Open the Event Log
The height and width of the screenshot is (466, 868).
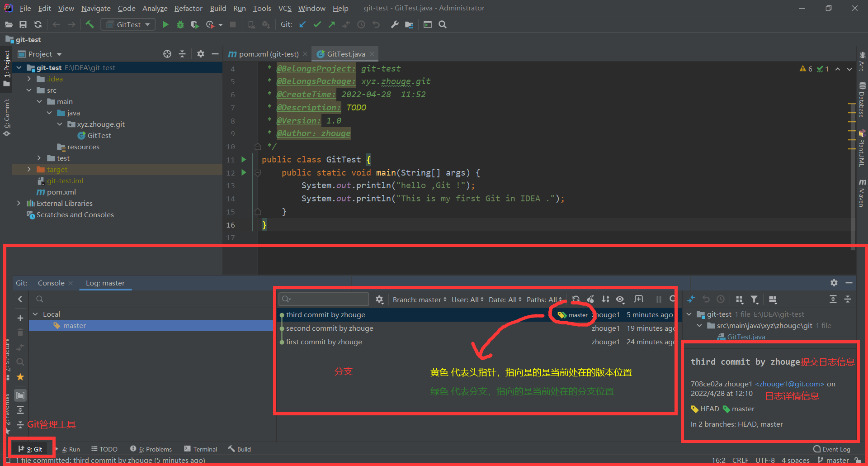click(x=832, y=449)
